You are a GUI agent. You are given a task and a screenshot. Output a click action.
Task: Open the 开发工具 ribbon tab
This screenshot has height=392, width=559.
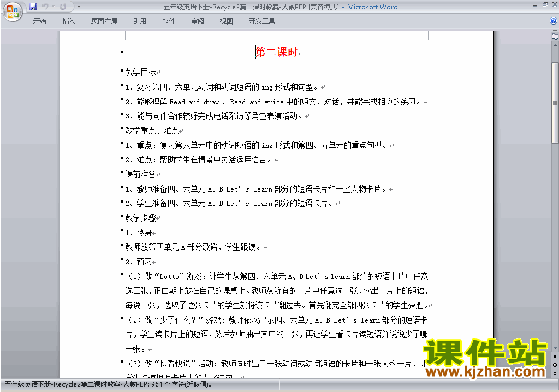(262, 21)
